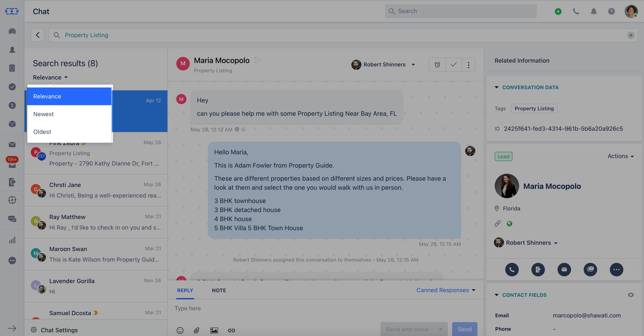Image resolution: width=644 pixels, height=336 pixels.
Task: Click the green quick add plus icon
Action: 558,11
